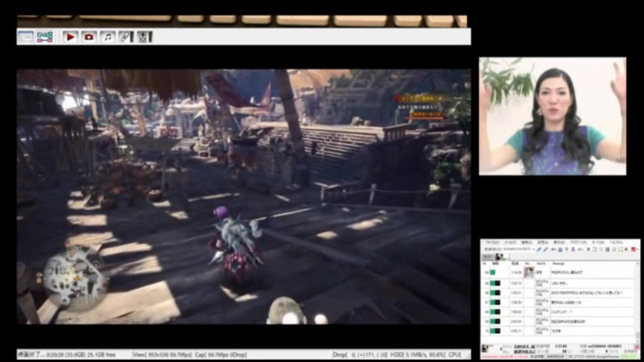Open the teal and pink graph-nodes icon
Screen dimensions: 644x362
coord(45,37)
